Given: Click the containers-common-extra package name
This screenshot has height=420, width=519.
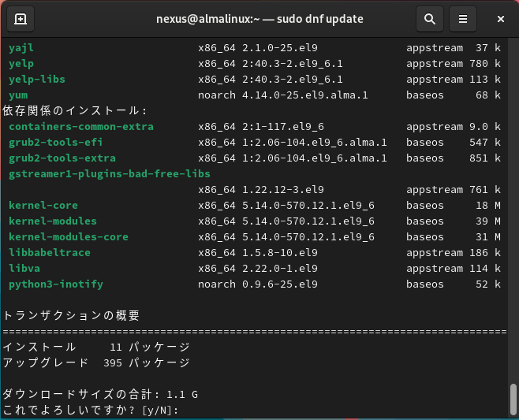Looking at the screenshot, I should point(81,127).
